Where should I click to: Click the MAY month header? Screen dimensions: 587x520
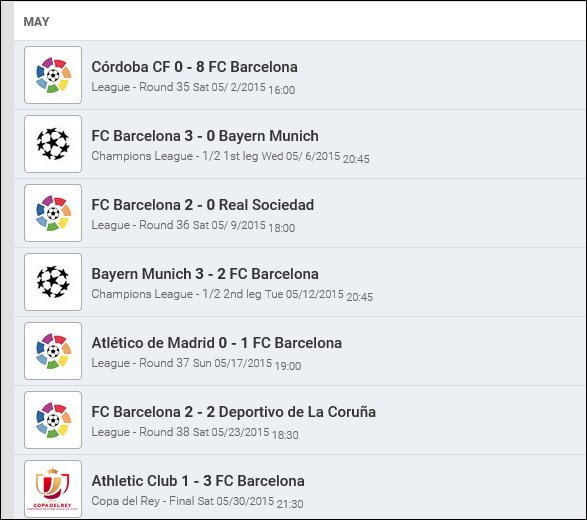(x=36, y=22)
